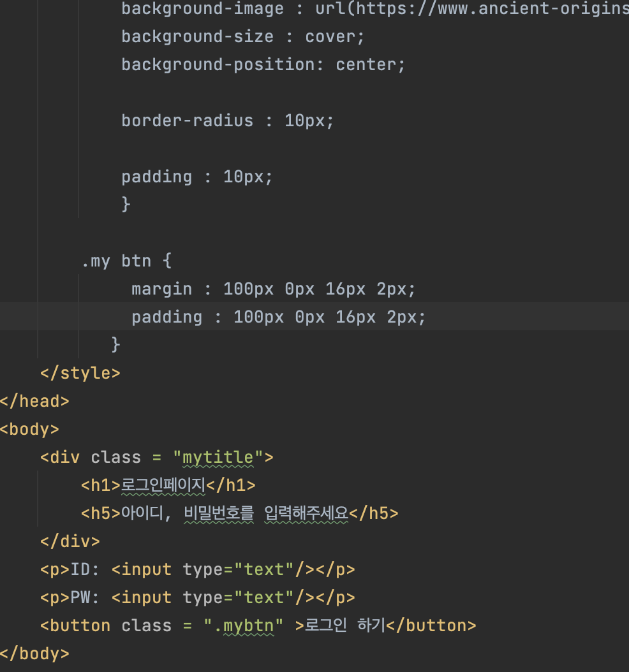Click the closing </style> tag
The image size is (629, 672).
pyautogui.click(x=80, y=373)
